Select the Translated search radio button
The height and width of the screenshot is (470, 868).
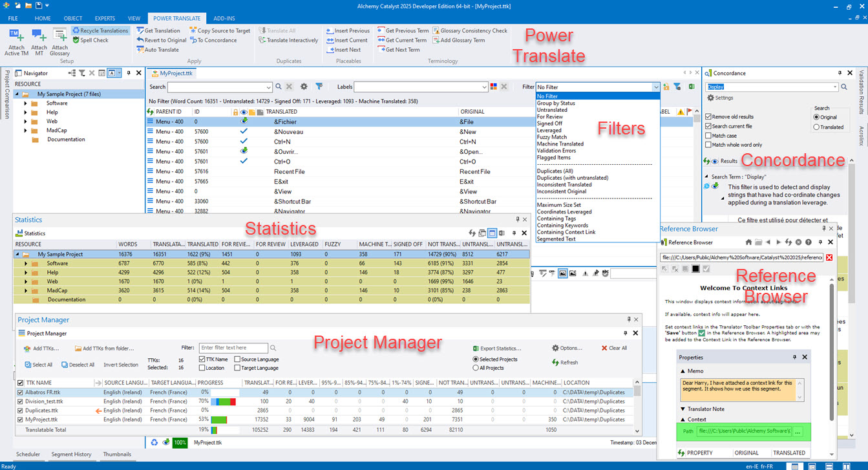click(x=816, y=127)
